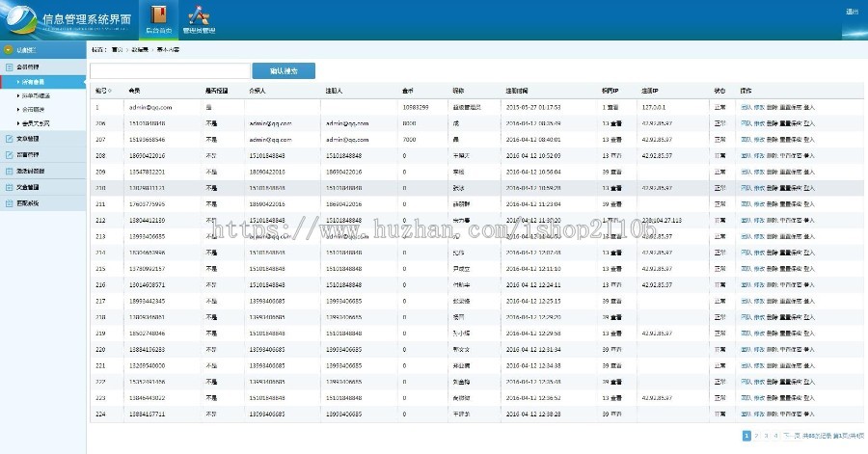
Task: Click the 会员管理 list icon in sidebar
Action: (x=9, y=67)
